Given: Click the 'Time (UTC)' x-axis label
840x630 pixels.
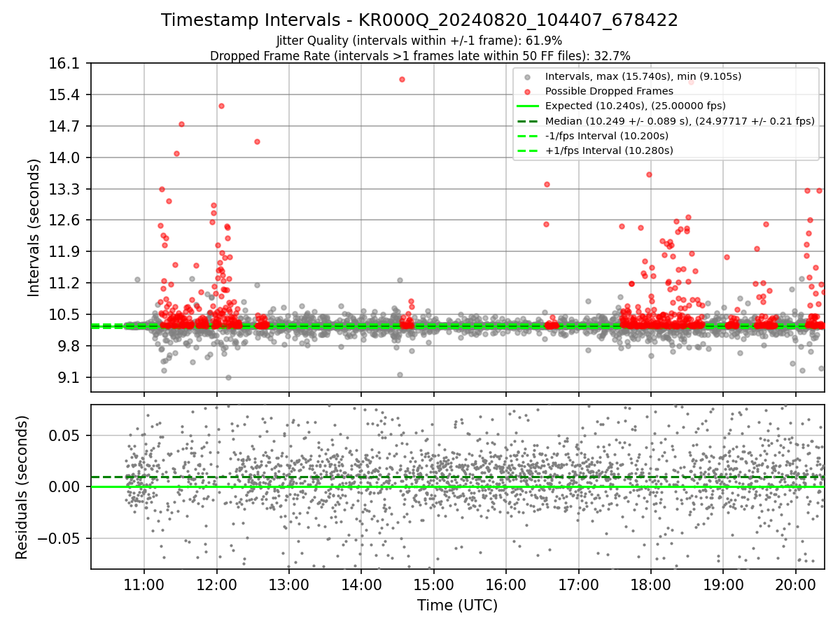Looking at the screenshot, I should pyautogui.click(x=458, y=605).
